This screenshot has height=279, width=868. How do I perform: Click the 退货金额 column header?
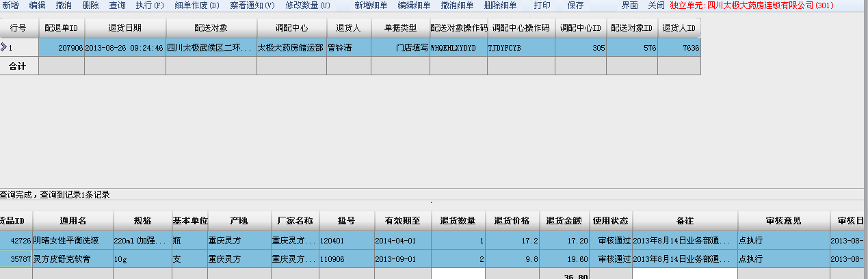[x=565, y=221]
